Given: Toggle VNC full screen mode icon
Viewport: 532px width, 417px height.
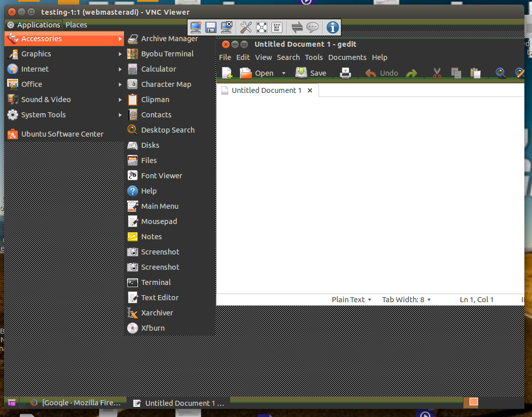Looking at the screenshot, I should (262, 27).
